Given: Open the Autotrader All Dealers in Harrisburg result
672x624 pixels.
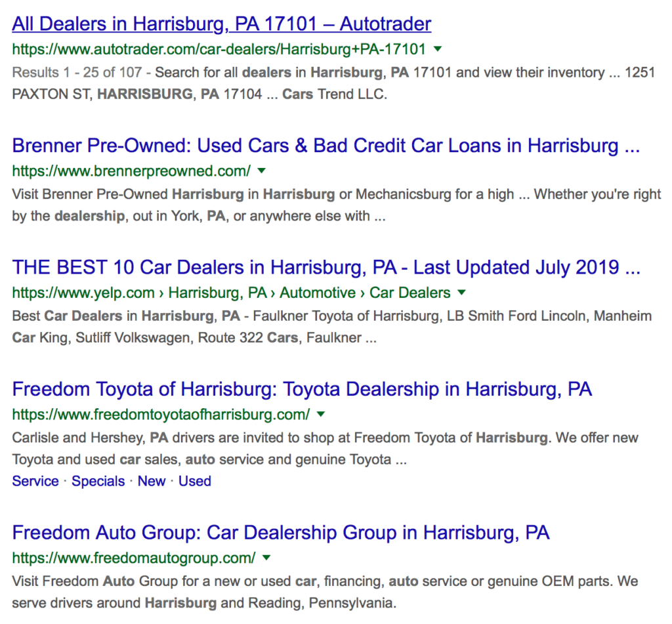Looking at the screenshot, I should [x=222, y=24].
